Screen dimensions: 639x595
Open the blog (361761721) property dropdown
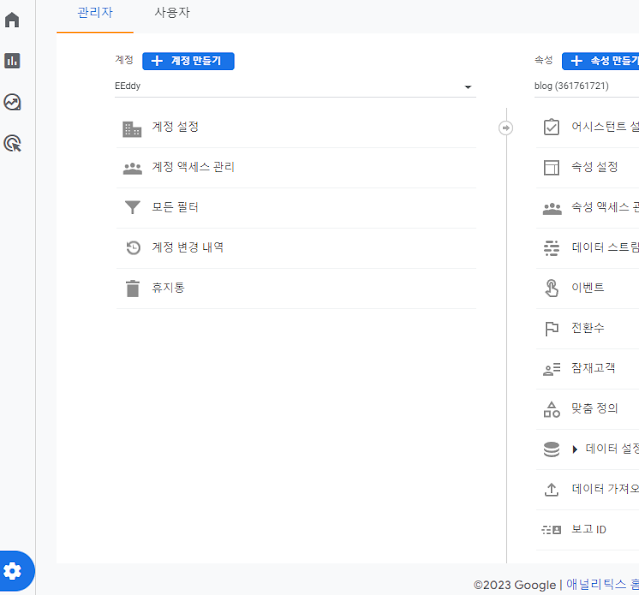(586, 86)
